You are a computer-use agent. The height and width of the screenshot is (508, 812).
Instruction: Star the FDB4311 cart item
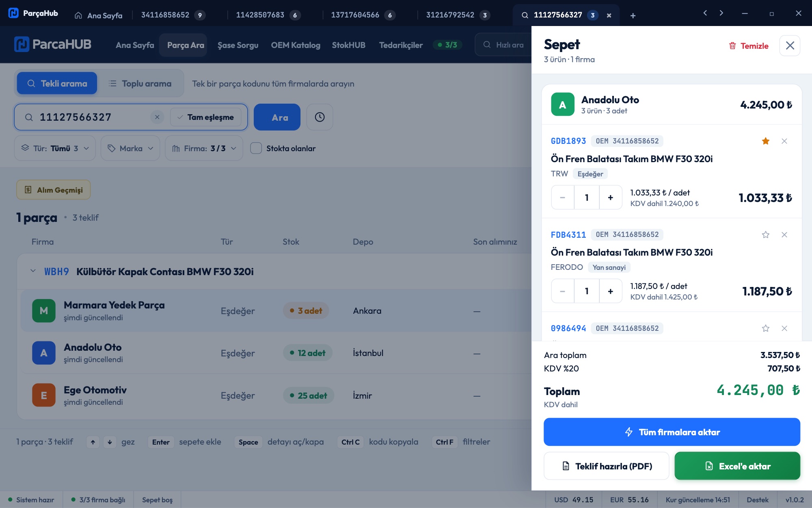pyautogui.click(x=765, y=234)
